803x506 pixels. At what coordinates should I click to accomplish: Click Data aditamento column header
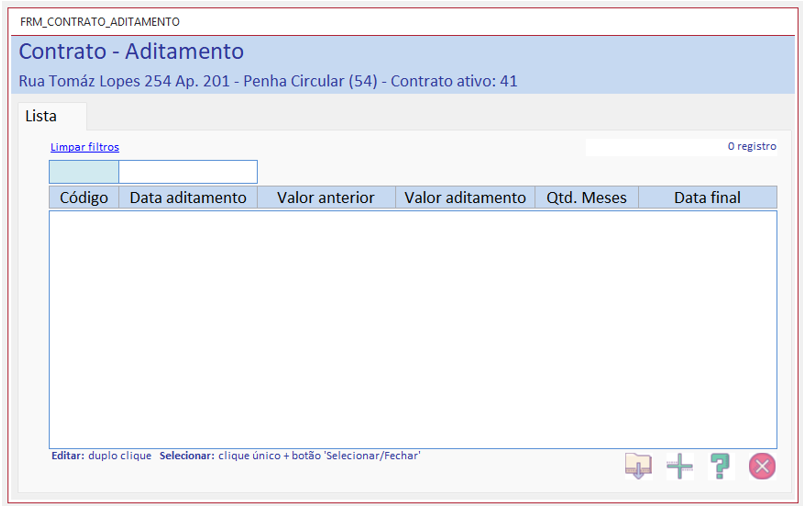pyautogui.click(x=188, y=198)
